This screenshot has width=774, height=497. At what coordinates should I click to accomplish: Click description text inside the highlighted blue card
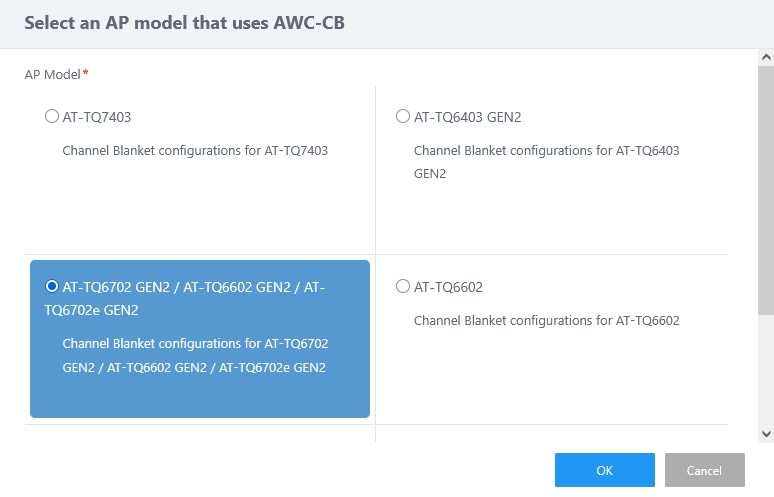pyautogui.click(x=195, y=355)
